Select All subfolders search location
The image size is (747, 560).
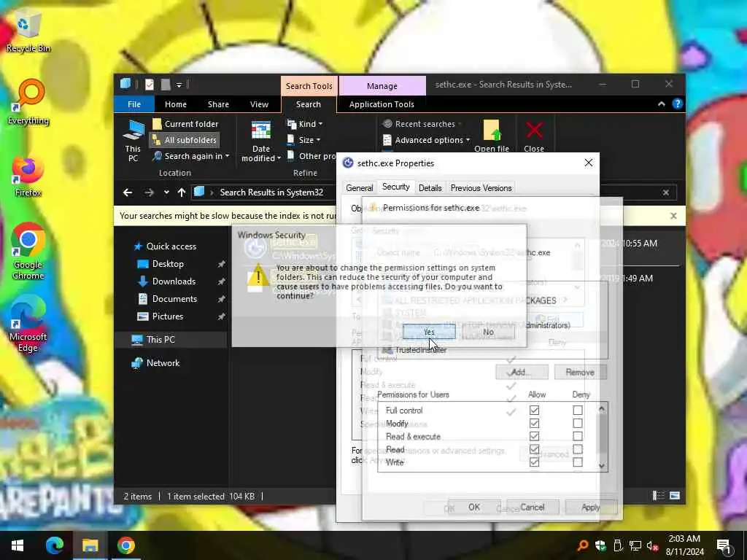tap(185, 140)
